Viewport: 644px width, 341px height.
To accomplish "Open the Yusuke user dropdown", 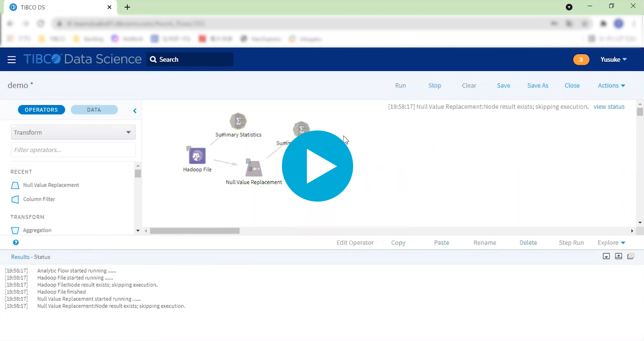I will (613, 59).
